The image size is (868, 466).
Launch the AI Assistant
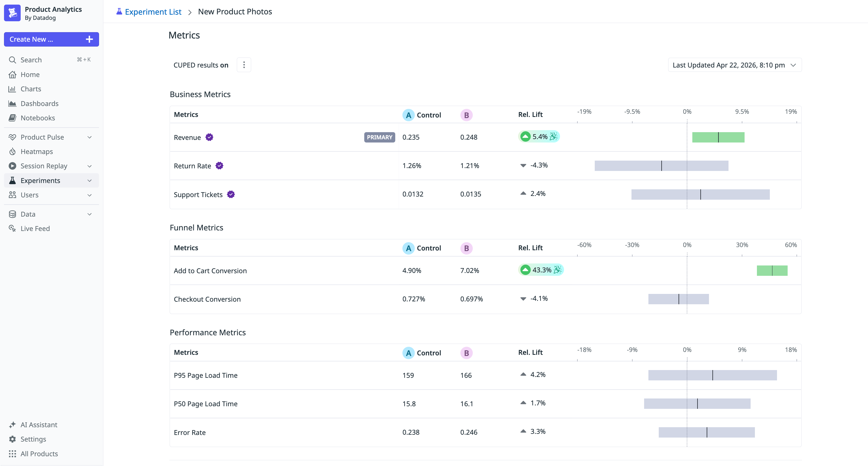click(x=39, y=425)
